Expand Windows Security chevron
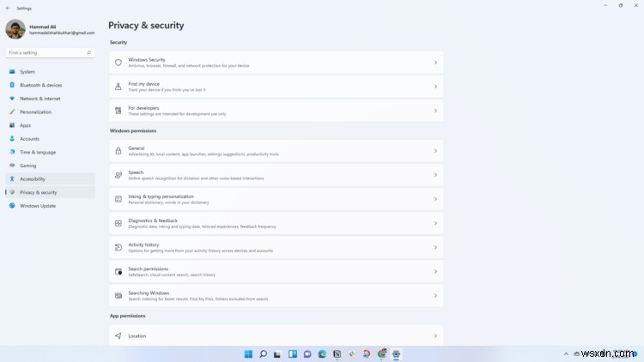 click(435, 63)
